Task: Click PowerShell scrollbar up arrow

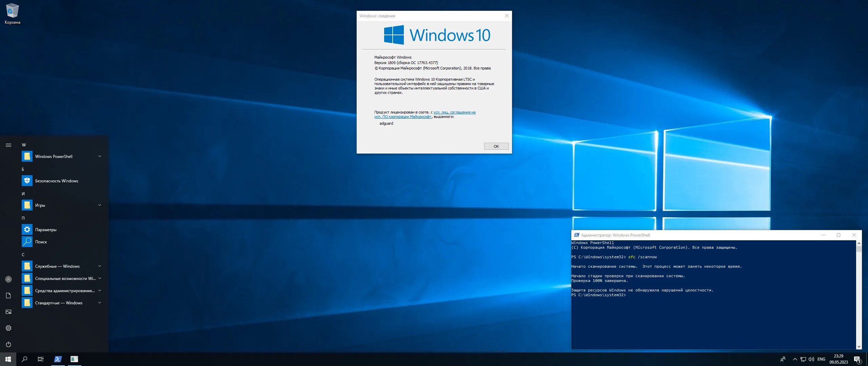Action: pos(859,243)
